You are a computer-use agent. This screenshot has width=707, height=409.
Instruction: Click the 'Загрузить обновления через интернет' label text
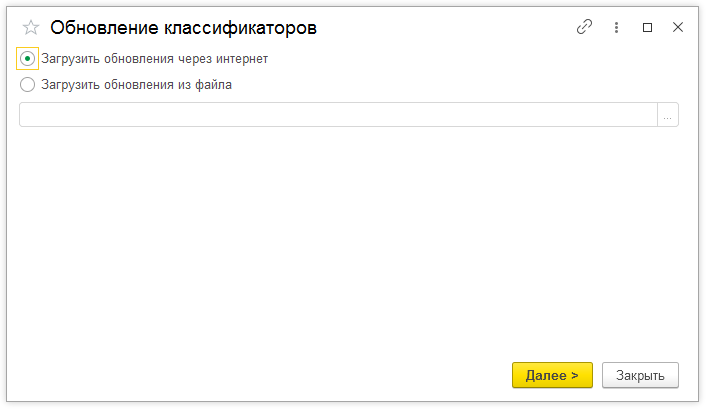[x=154, y=59]
